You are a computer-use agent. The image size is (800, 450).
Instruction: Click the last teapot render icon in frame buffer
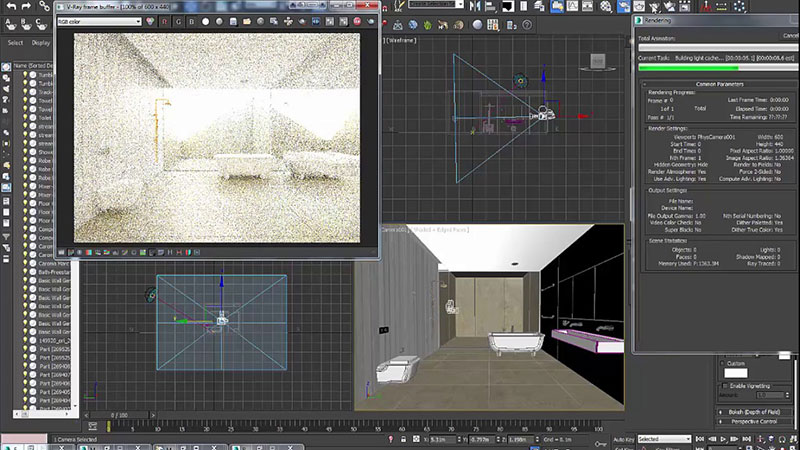(370, 21)
